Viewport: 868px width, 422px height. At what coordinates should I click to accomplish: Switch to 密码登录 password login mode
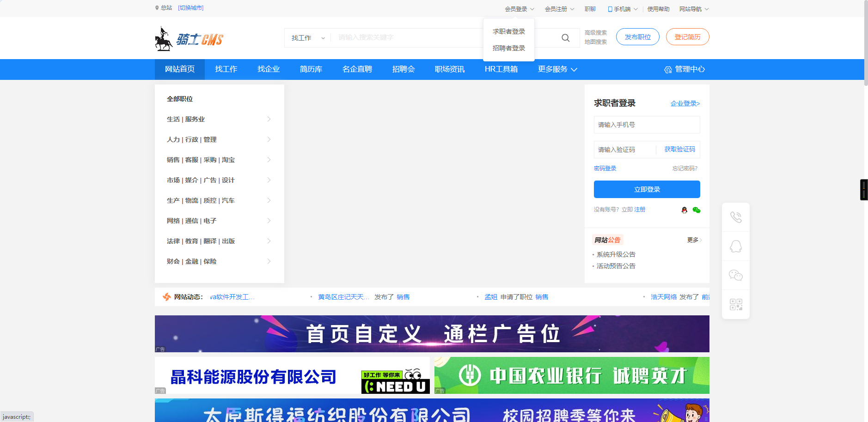pyautogui.click(x=605, y=168)
